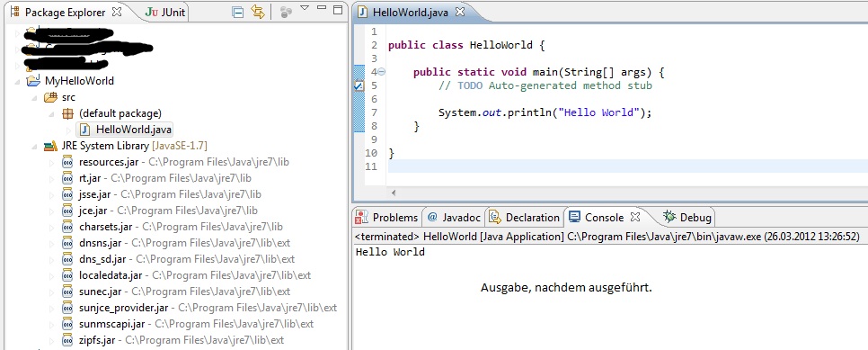The image size is (868, 350).
Task: Click the jce.jar jar icon
Action: tap(67, 211)
